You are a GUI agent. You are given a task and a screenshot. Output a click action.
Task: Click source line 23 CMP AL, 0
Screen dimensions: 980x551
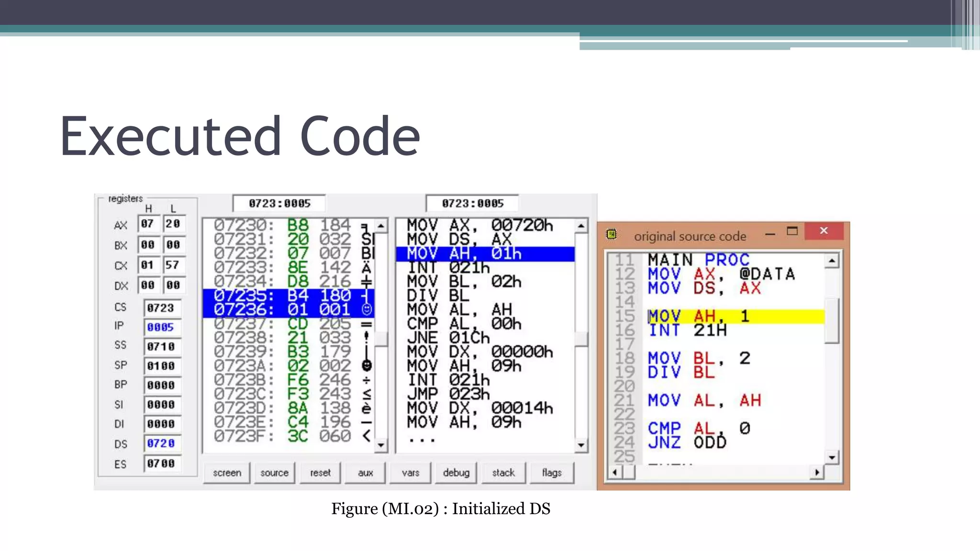699,429
